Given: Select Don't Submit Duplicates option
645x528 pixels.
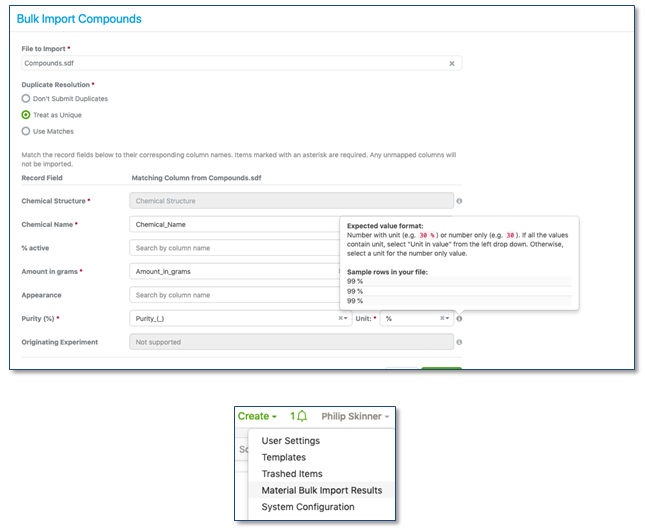Looking at the screenshot, I should [26, 98].
